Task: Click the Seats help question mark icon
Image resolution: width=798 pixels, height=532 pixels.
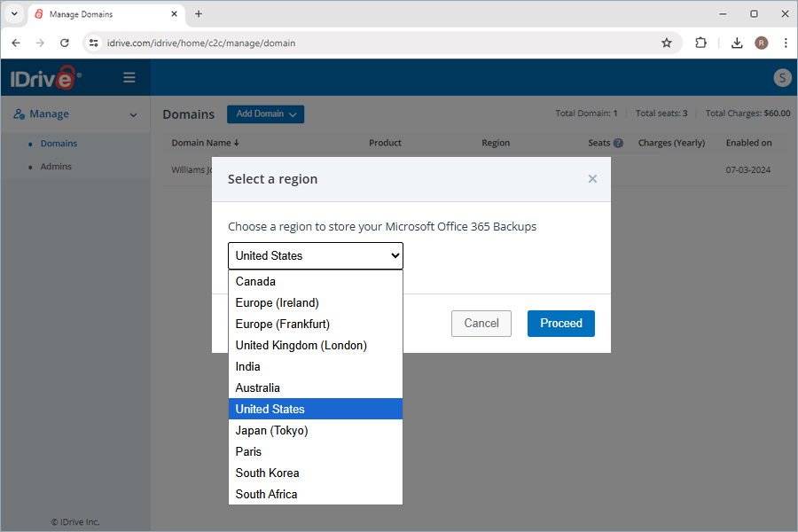Action: pos(618,143)
